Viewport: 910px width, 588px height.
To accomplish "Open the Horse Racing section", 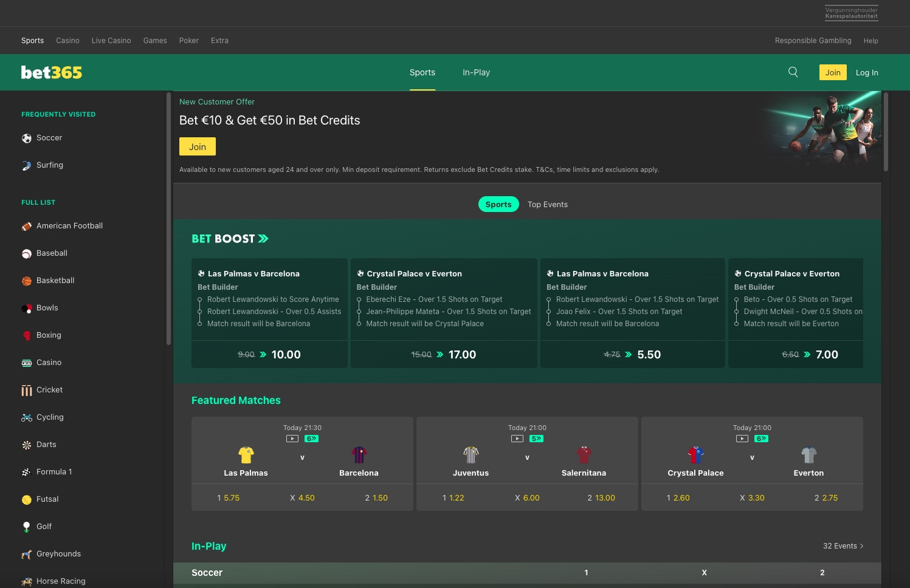I will [x=61, y=581].
